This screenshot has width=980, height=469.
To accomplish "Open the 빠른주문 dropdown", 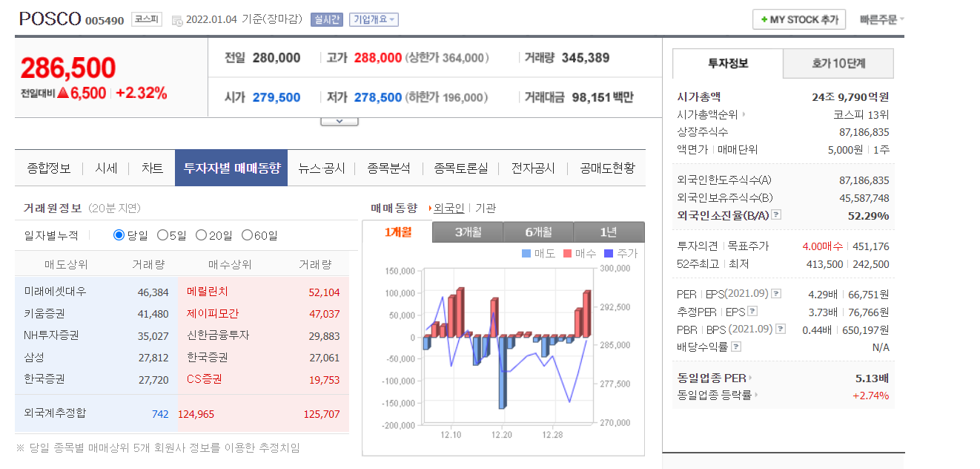I will (x=882, y=20).
